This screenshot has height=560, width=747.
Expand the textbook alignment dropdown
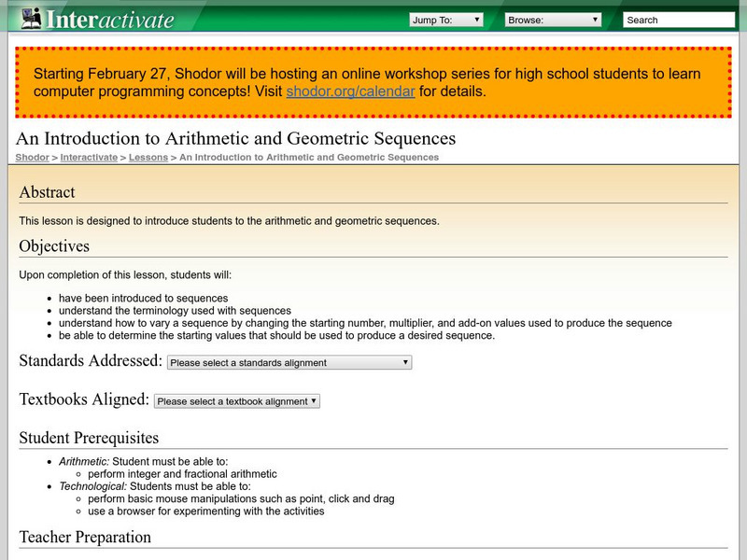tap(237, 401)
